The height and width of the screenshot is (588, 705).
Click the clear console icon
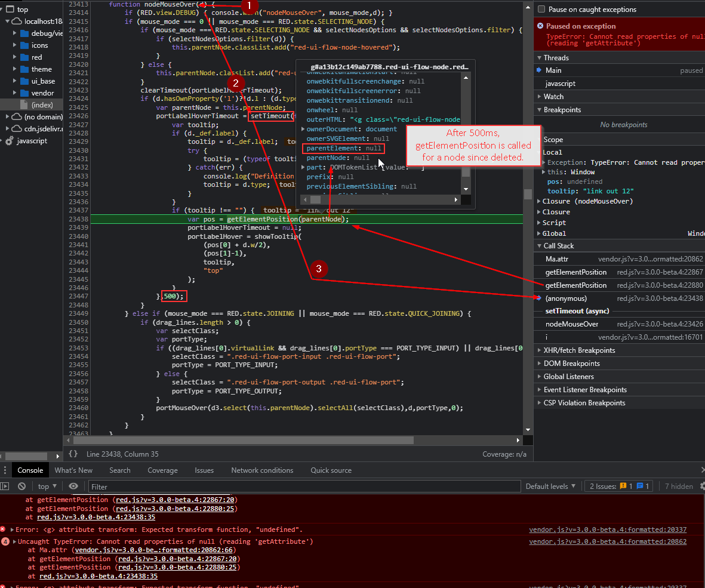click(21, 486)
